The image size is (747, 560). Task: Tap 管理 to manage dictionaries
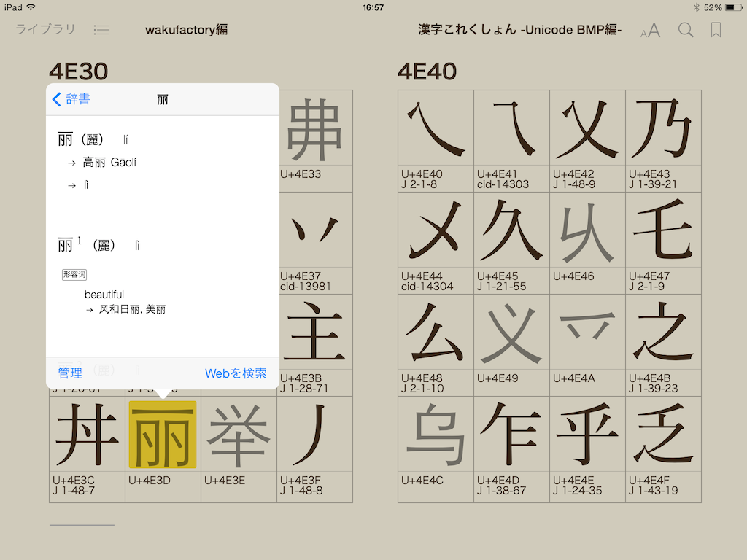coord(70,373)
